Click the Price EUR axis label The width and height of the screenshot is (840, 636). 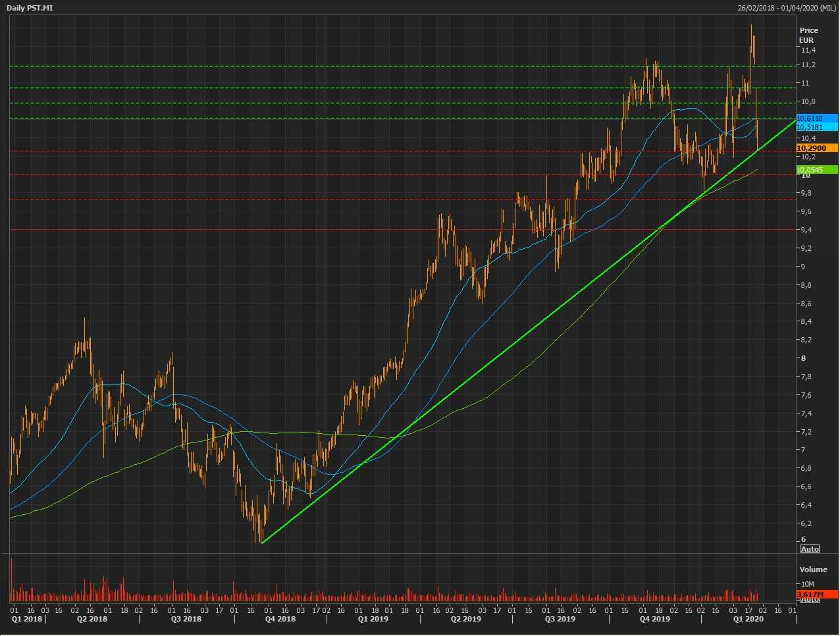click(x=808, y=35)
